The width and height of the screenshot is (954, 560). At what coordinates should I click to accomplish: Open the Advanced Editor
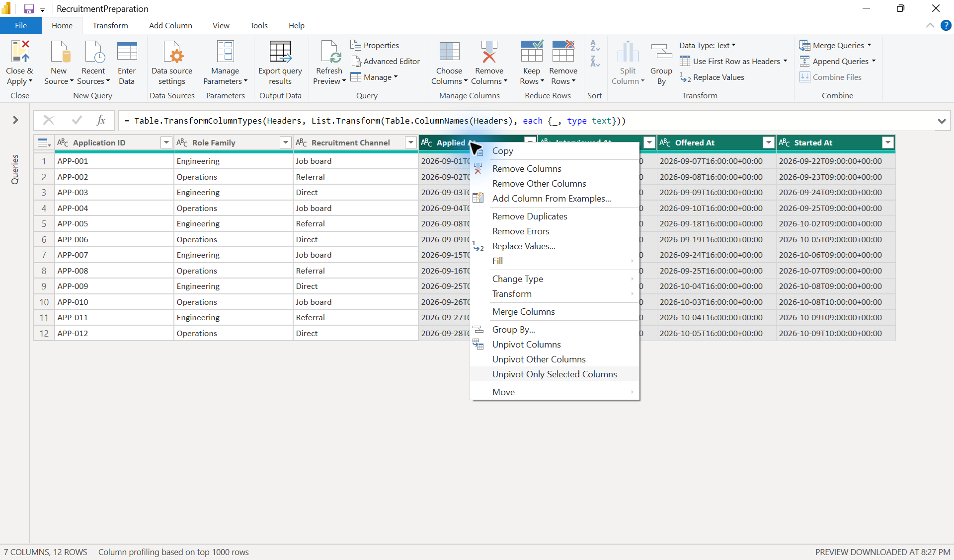coord(385,61)
